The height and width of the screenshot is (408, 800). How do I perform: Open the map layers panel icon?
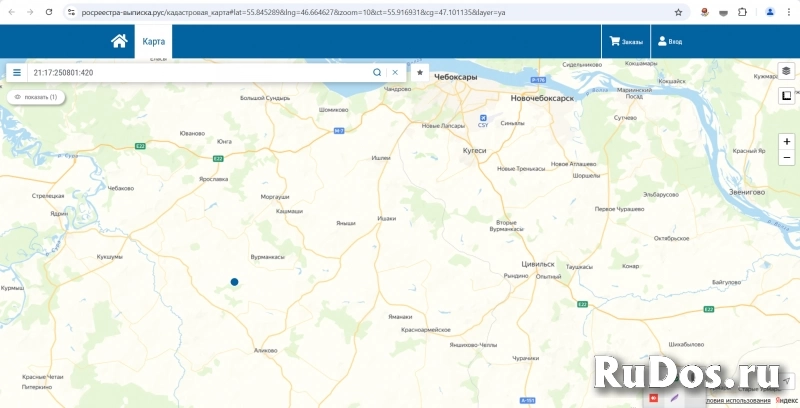pos(786,72)
